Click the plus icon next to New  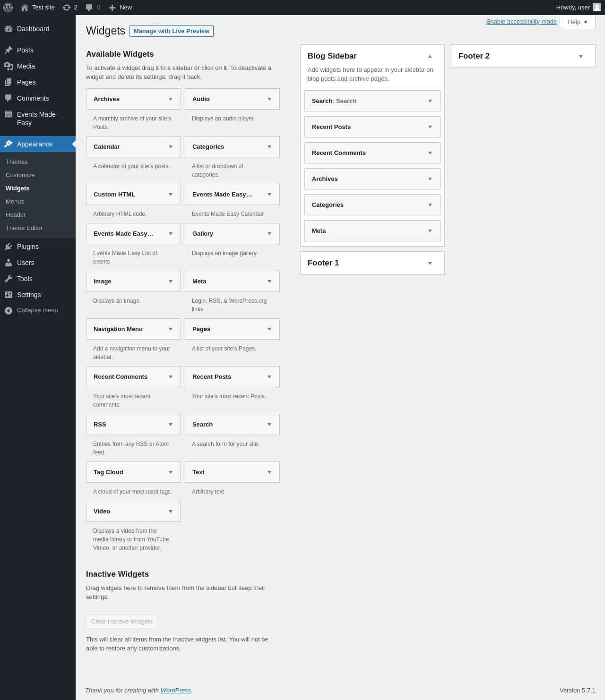pos(112,8)
